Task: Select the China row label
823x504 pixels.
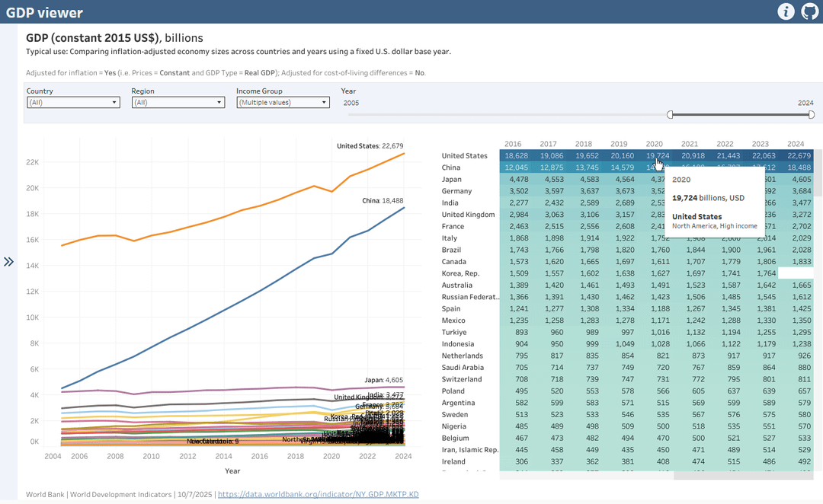Action: pos(451,167)
